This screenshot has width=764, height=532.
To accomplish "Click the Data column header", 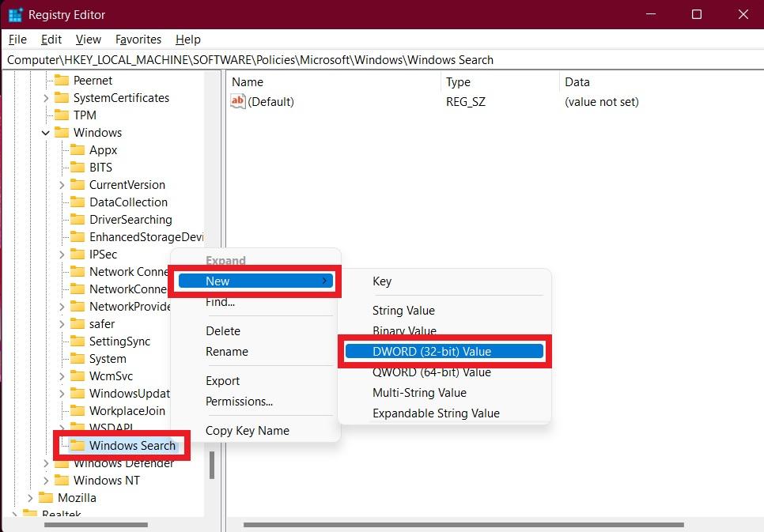I will pyautogui.click(x=662, y=82).
